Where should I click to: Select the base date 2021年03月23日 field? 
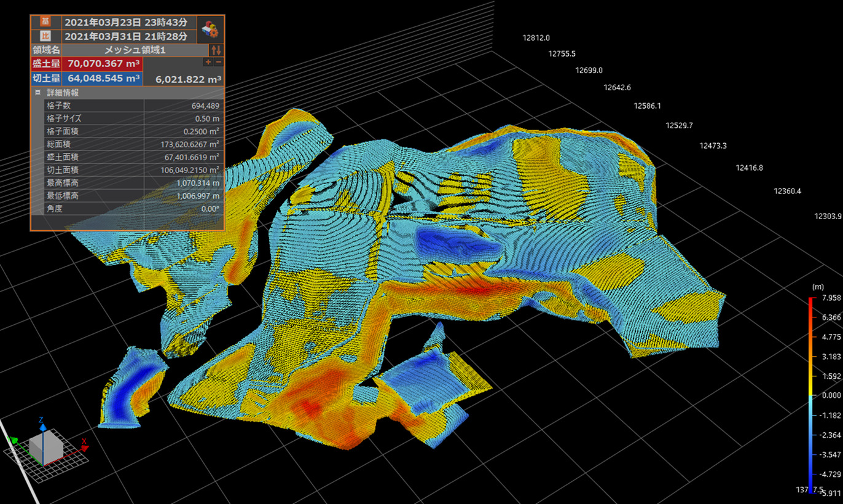click(126, 21)
